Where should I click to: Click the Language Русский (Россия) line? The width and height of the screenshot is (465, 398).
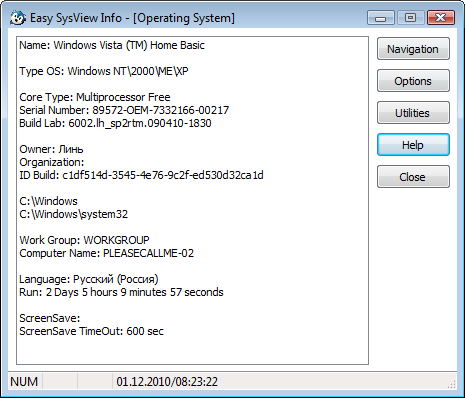pyautogui.click(x=89, y=279)
